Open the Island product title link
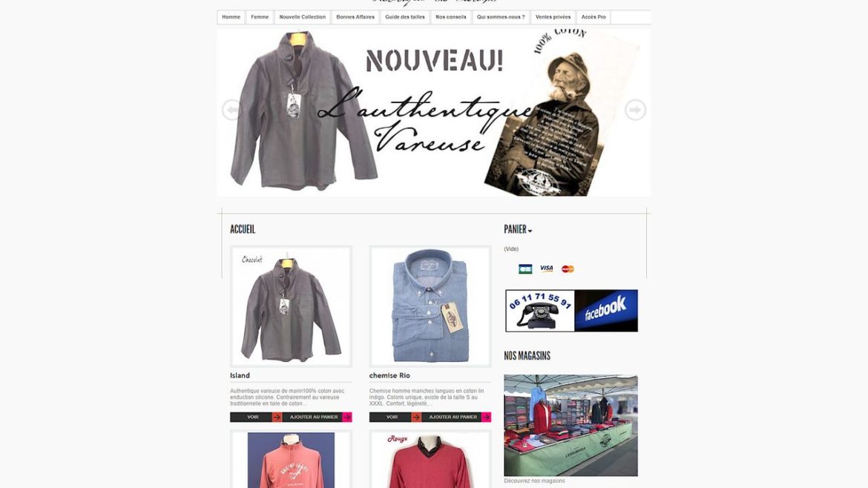Screen dimensions: 868x488 [x=240, y=375]
